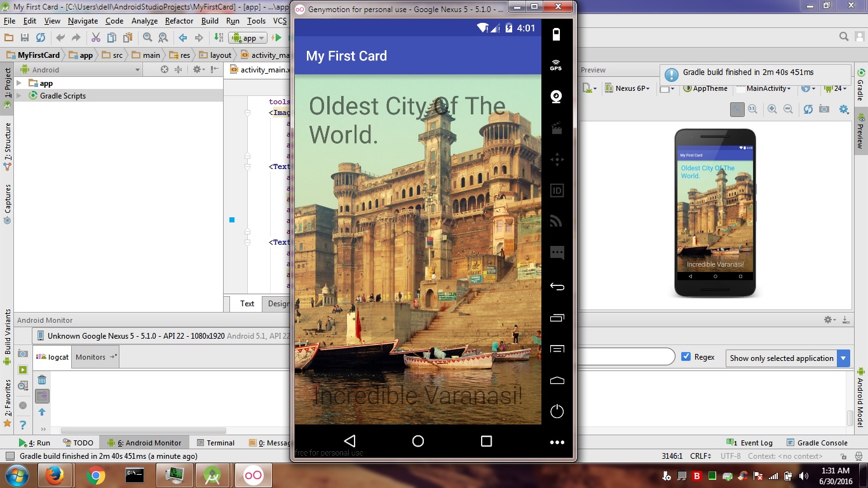Switch to the Monitors tab
The image size is (868, 488).
(95, 357)
